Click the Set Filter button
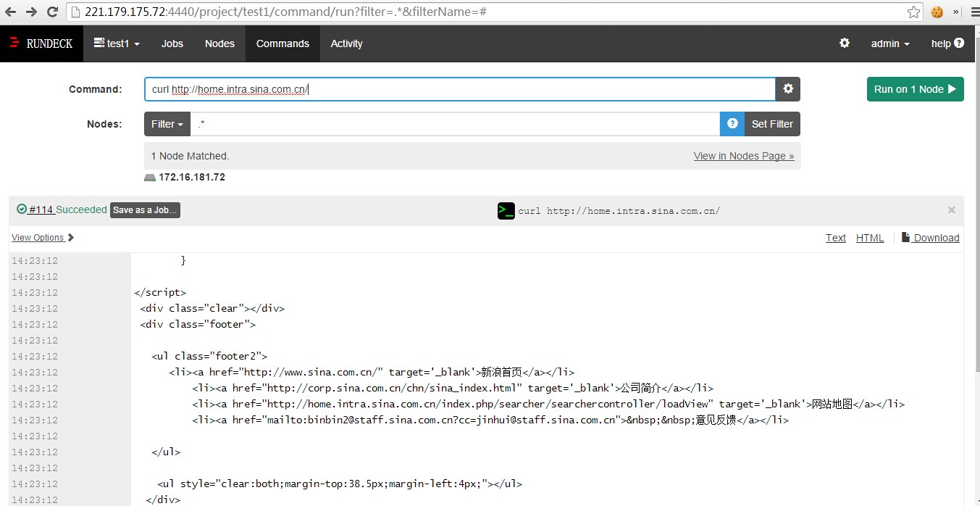980x506 pixels. [x=772, y=124]
